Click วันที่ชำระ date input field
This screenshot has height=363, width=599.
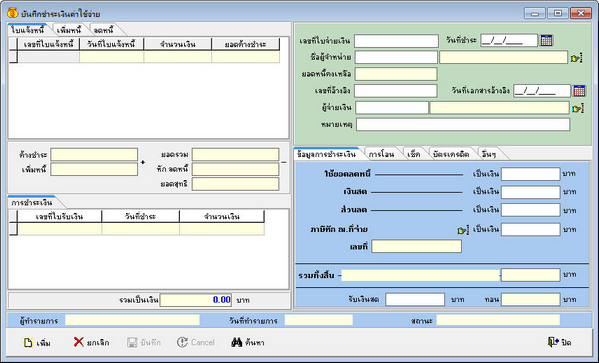coord(509,41)
